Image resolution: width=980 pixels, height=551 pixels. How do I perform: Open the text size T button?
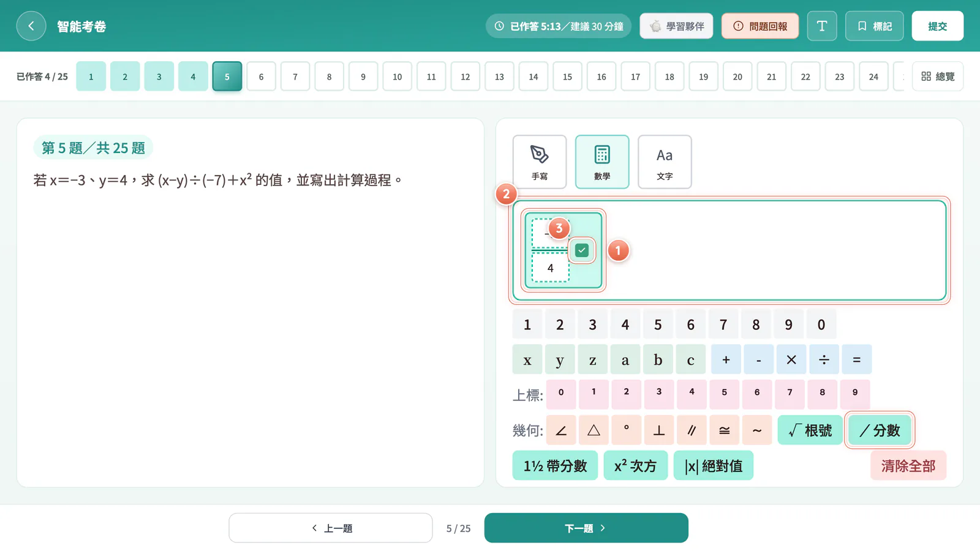[x=822, y=26]
